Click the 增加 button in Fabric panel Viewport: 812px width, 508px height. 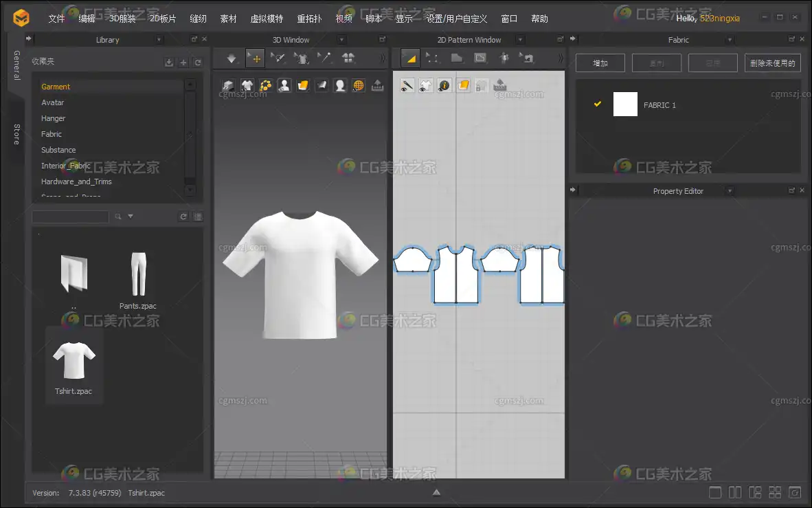600,63
